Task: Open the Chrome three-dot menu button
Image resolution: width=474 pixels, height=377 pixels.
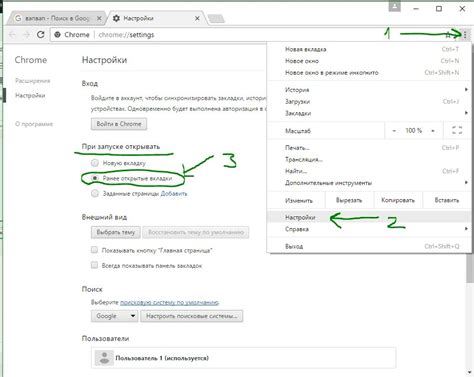Action: [465, 34]
